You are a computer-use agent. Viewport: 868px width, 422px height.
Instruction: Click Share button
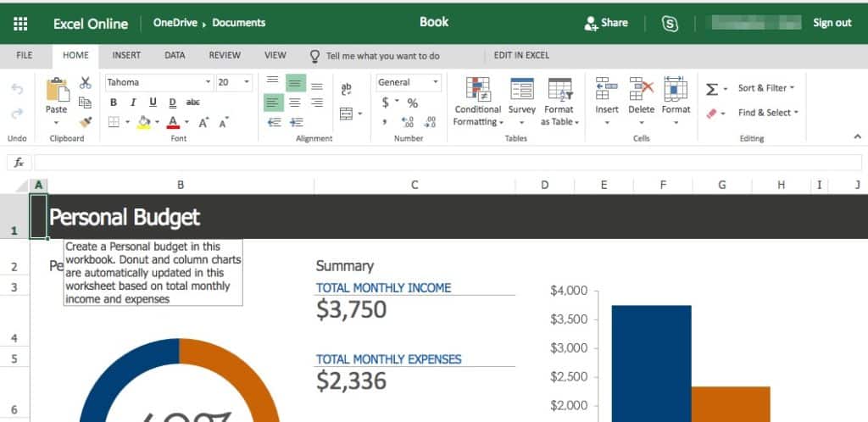[606, 23]
